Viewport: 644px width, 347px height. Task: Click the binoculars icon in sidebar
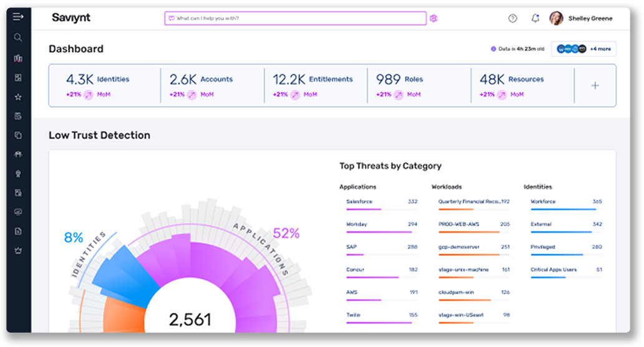pos(18,154)
